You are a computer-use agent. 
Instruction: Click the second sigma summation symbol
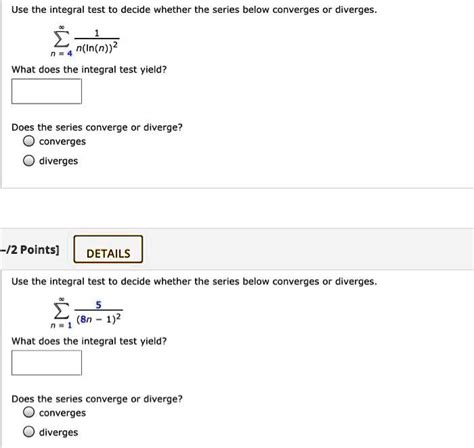(x=61, y=311)
